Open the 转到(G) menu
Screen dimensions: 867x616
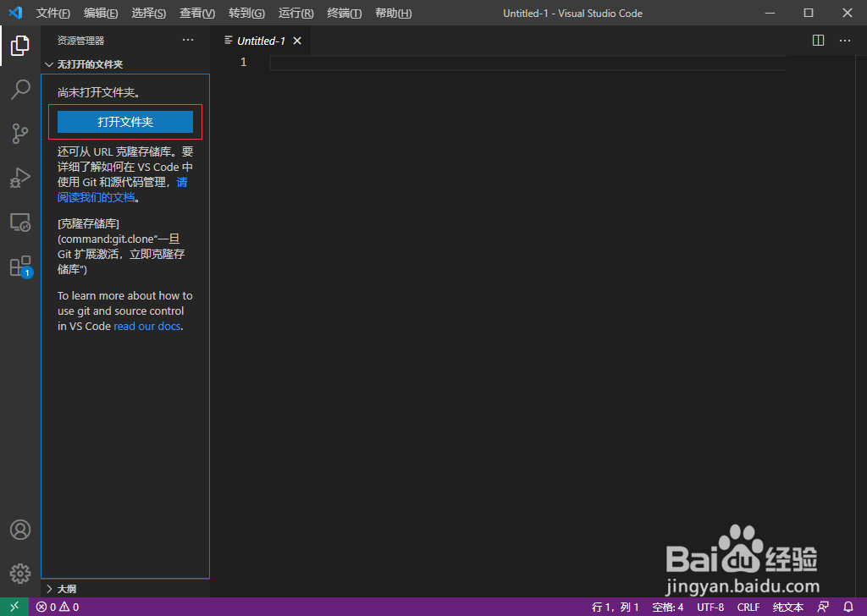(x=246, y=13)
